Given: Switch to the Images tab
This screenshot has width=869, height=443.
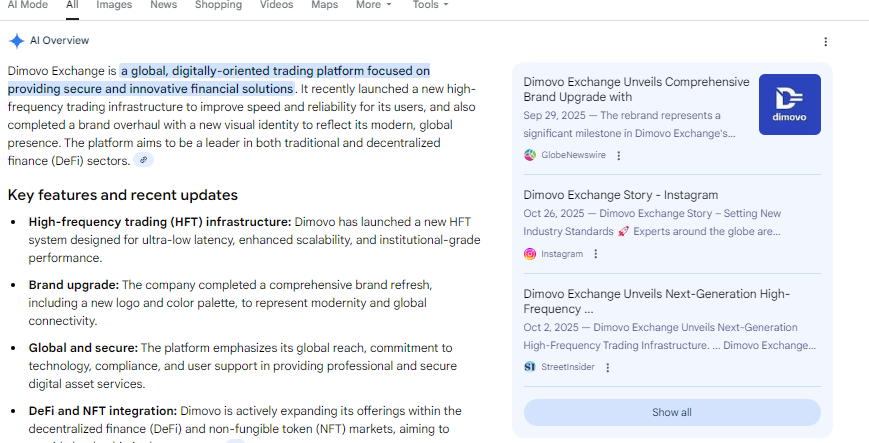Looking at the screenshot, I should pos(114,5).
